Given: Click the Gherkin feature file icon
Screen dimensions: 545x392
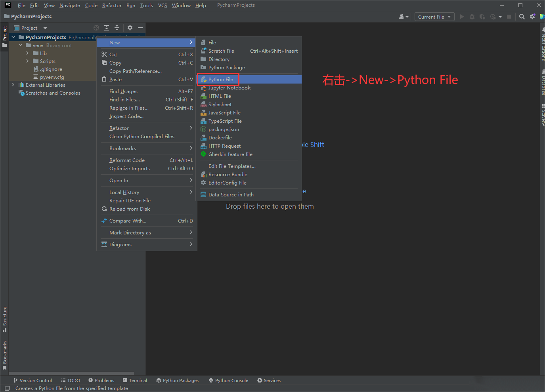Looking at the screenshot, I should (203, 154).
